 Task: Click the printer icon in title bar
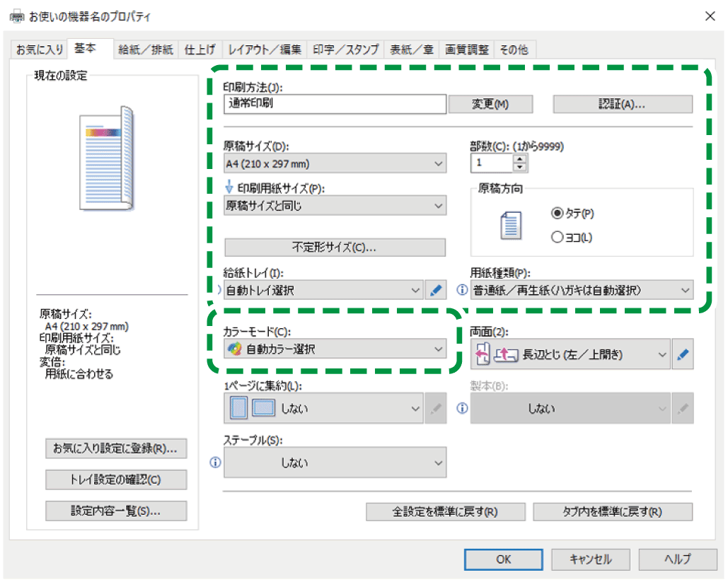(x=16, y=16)
